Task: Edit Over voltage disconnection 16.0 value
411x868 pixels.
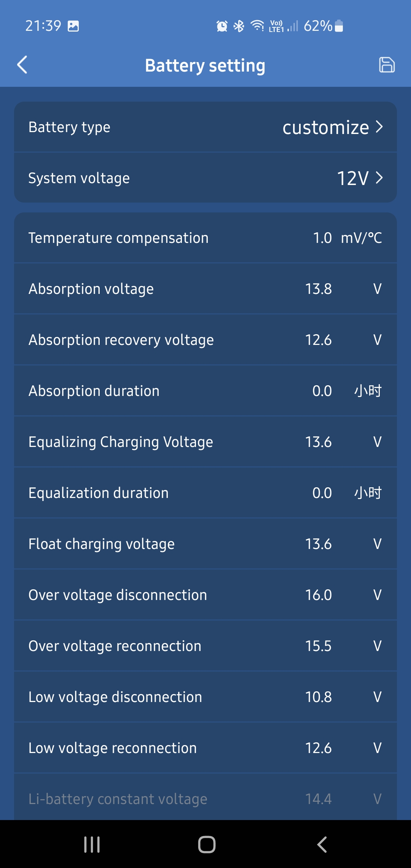Action: pos(319,595)
